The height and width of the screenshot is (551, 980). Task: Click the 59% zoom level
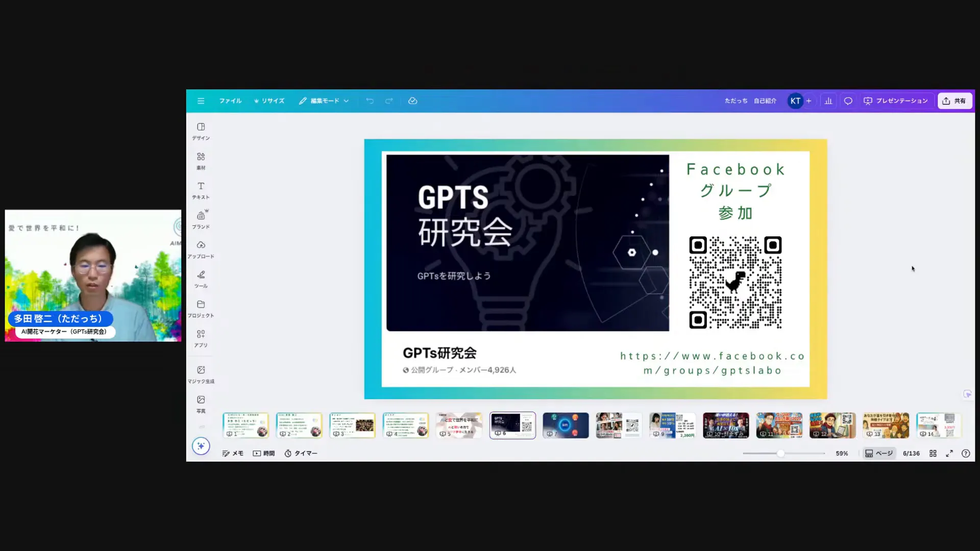[x=842, y=453]
